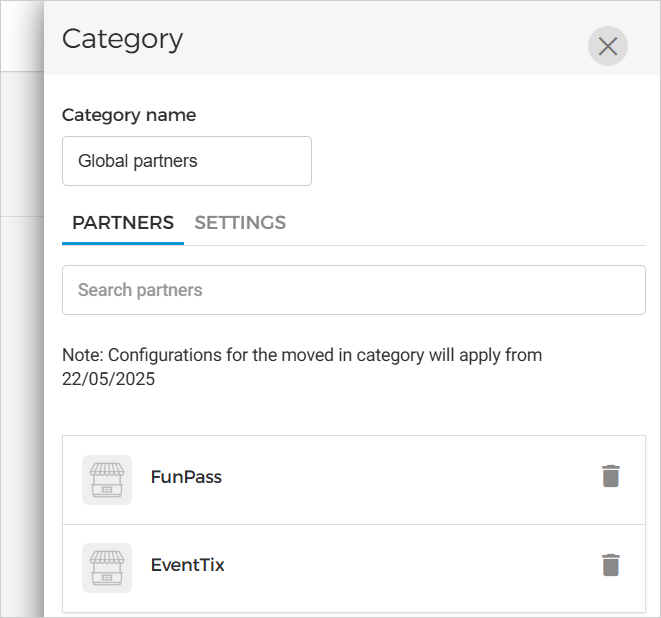Switch to the SETTINGS tab

click(240, 223)
